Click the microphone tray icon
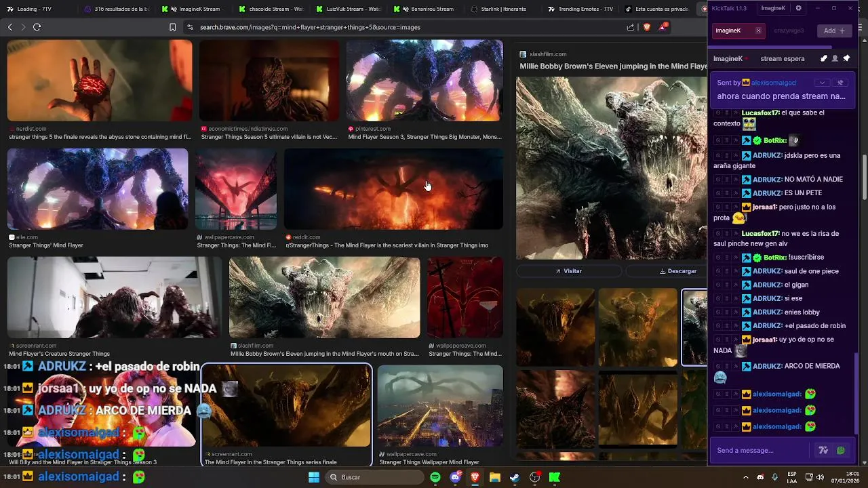Image resolution: width=868 pixels, height=488 pixels. tap(774, 477)
